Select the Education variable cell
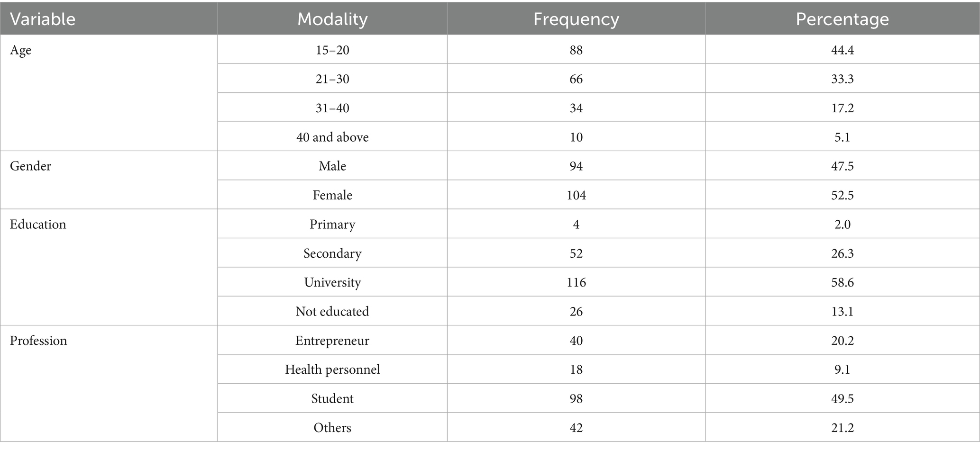Viewport: 980px width, 450px height. 38,225
